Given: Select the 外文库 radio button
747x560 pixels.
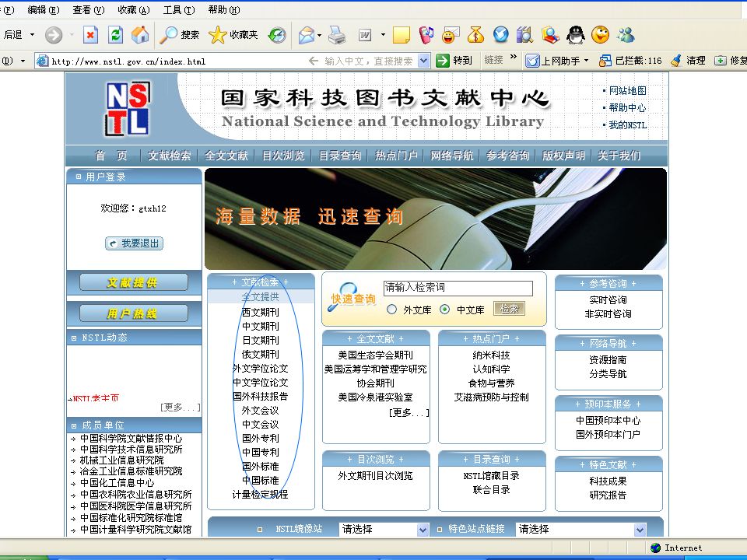Looking at the screenshot, I should pyautogui.click(x=391, y=310).
